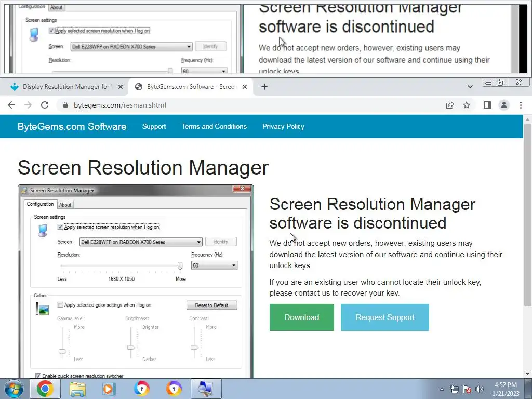Open the Windows Start menu

pyautogui.click(x=14, y=389)
